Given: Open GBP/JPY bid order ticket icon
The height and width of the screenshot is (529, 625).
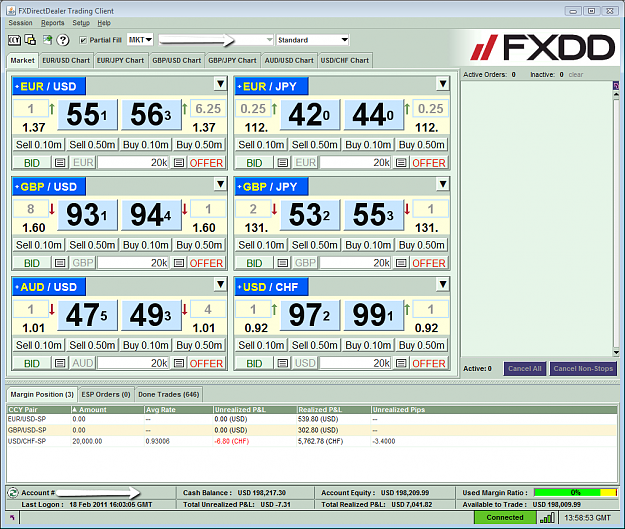Looking at the screenshot, I should coord(283,263).
